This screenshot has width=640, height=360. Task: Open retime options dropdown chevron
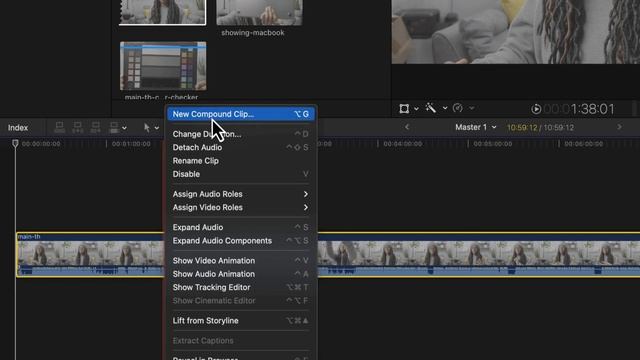tap(471, 108)
